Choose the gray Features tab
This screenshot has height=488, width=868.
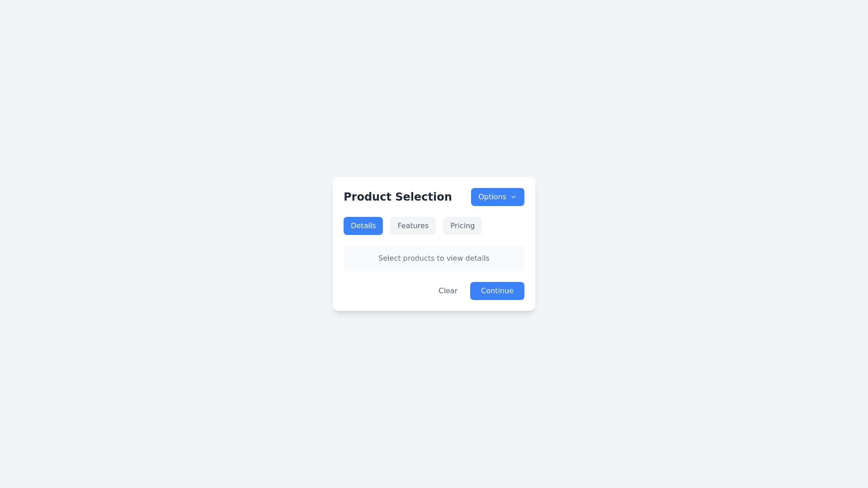point(413,226)
